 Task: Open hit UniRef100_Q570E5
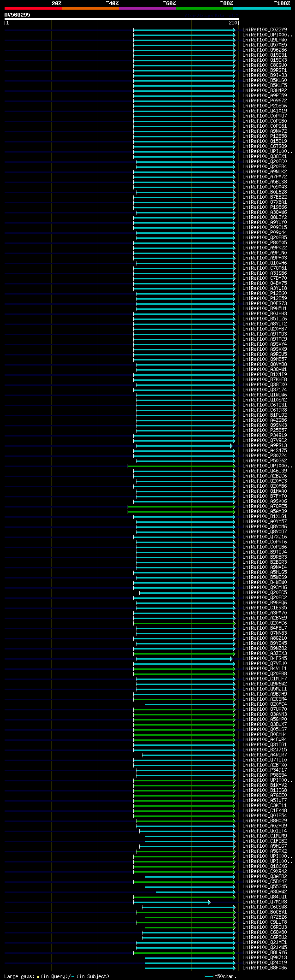tap(265, 45)
